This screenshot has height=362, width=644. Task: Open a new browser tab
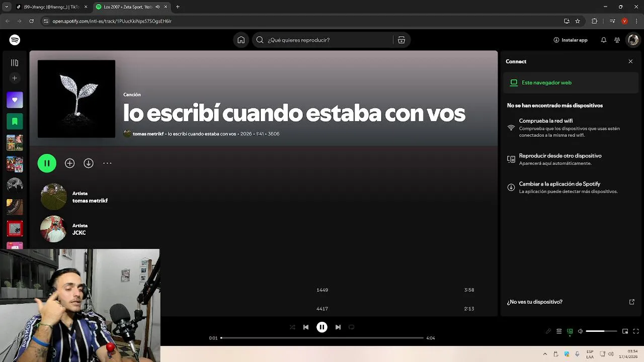coord(178,7)
